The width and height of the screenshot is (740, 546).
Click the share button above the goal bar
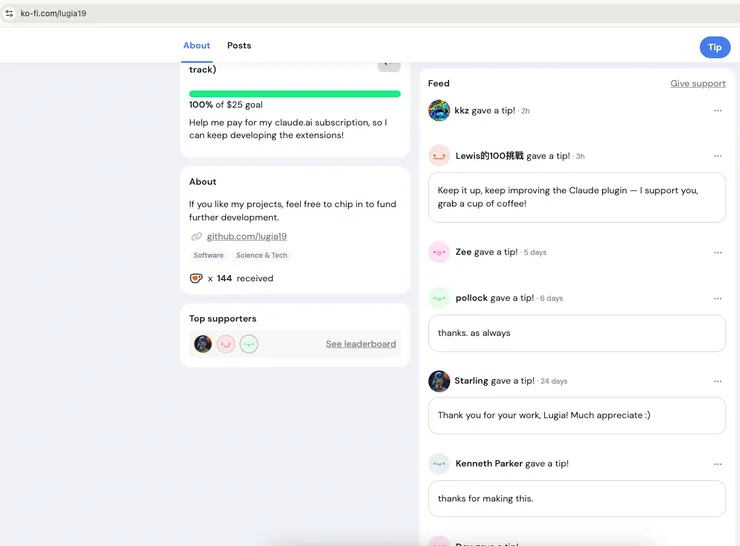(389, 66)
